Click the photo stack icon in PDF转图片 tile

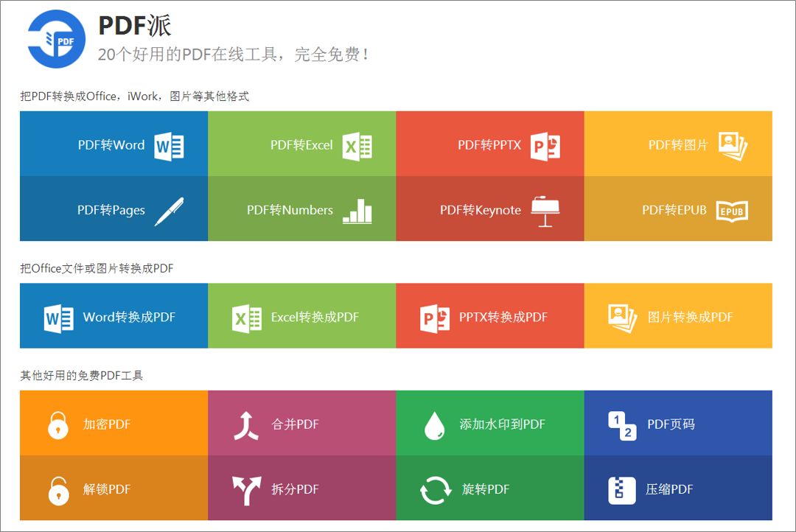(x=733, y=146)
